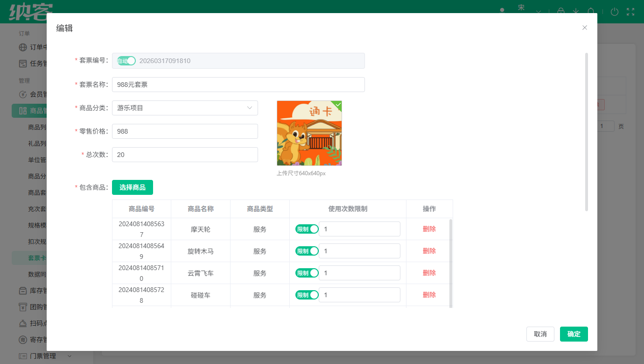The width and height of the screenshot is (644, 364).
Task: Click the 套票编号 field showing 20260317091810
Action: coord(238,61)
